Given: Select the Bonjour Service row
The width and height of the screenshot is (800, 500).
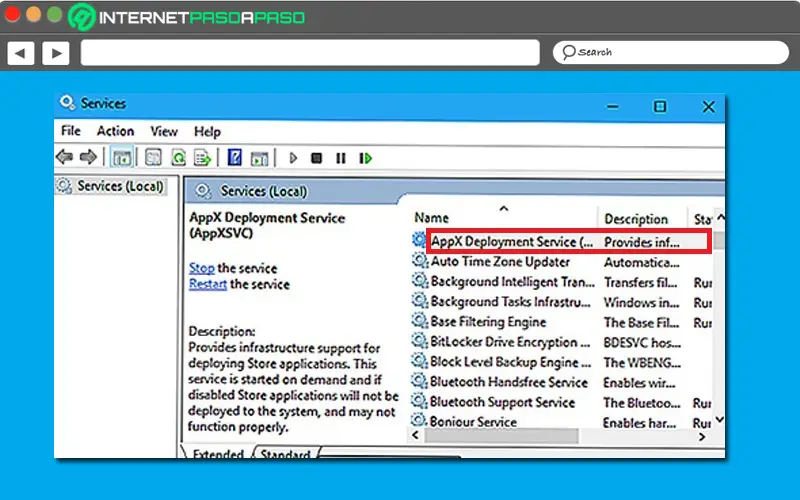Looking at the screenshot, I should coord(561,421).
